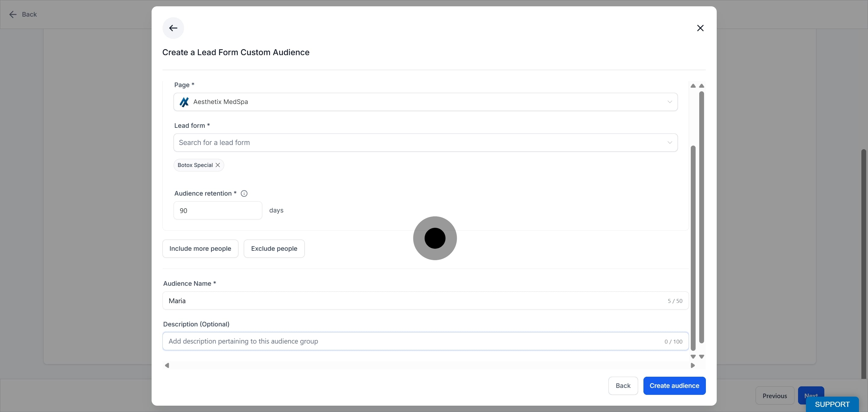Screen dimensions: 868x412
Task: Click the scroll left arrow on the horizontal scrollbar
Action: [167, 365]
